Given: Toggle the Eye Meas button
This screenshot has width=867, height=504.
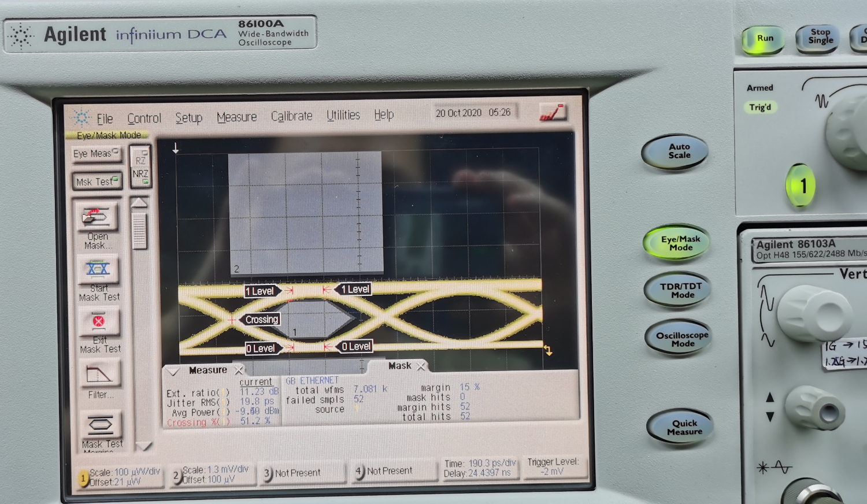Looking at the screenshot, I should coord(96,154).
